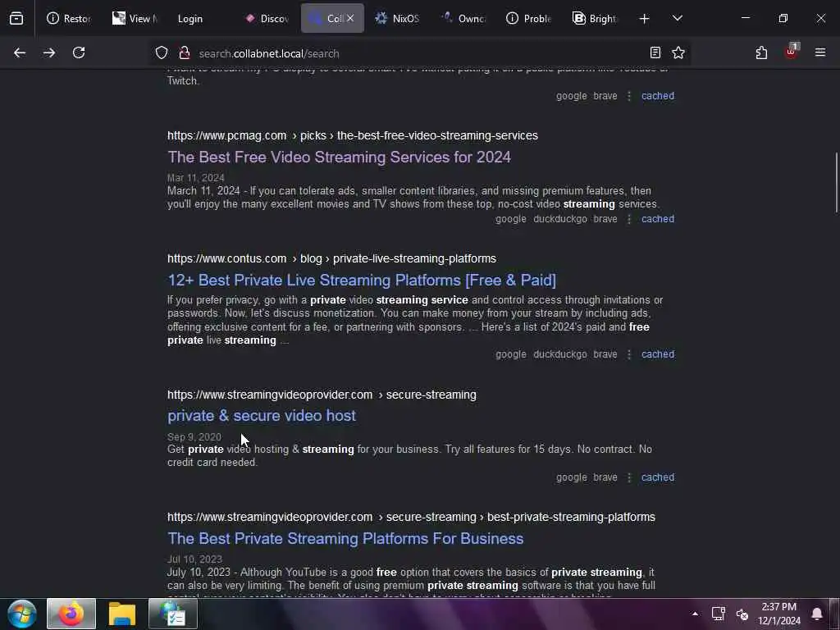
Task: Expand more options for pcmag result
Action: click(x=629, y=219)
